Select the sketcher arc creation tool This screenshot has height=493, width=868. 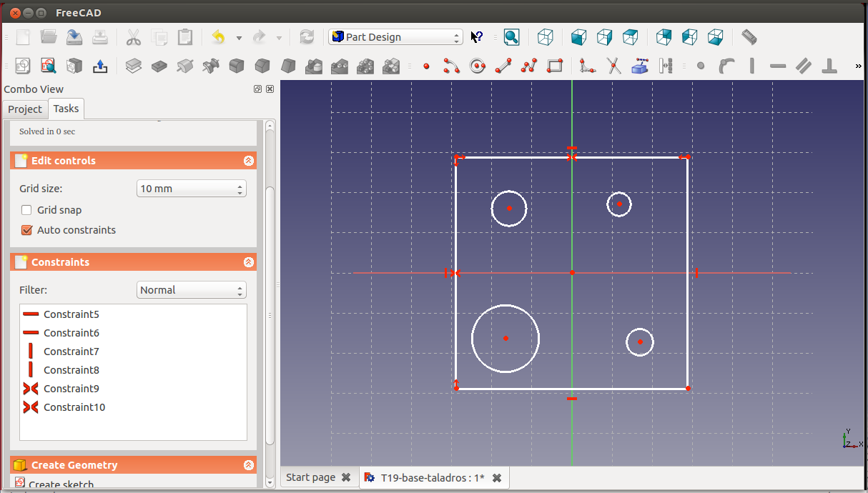[x=451, y=66]
